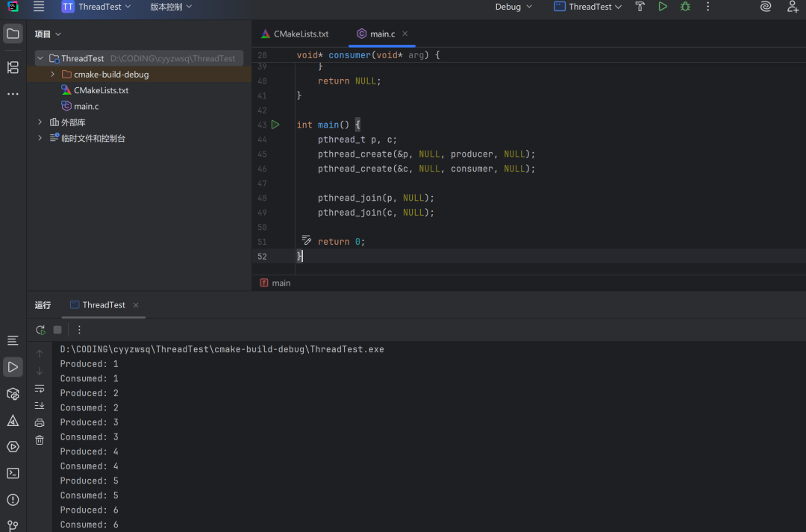Open the Git tool window icon
Viewport: 806px width, 532px height.
[13, 525]
